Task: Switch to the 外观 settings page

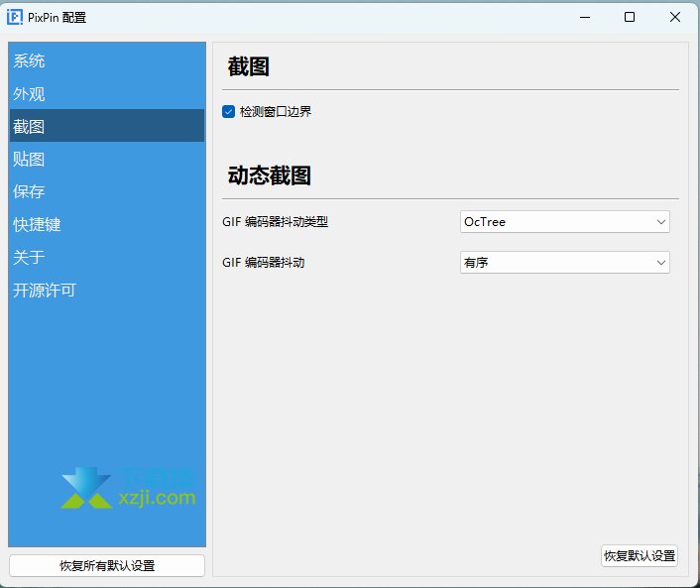Action: 107,94
